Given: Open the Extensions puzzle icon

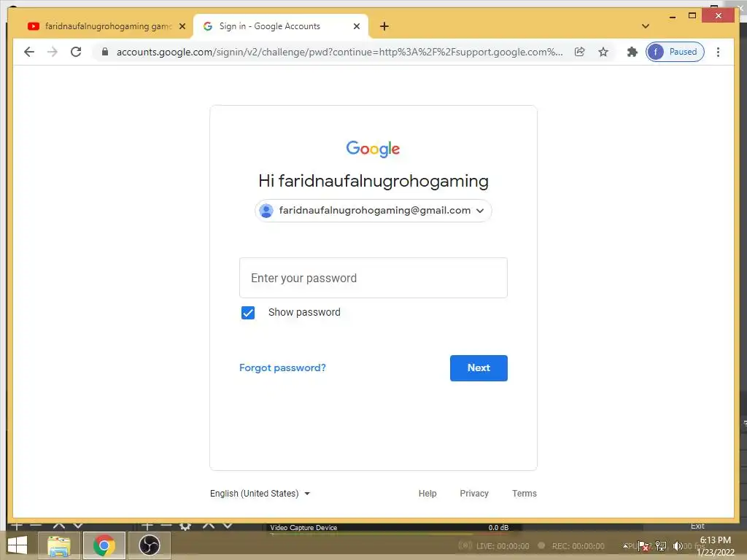Looking at the screenshot, I should [632, 52].
